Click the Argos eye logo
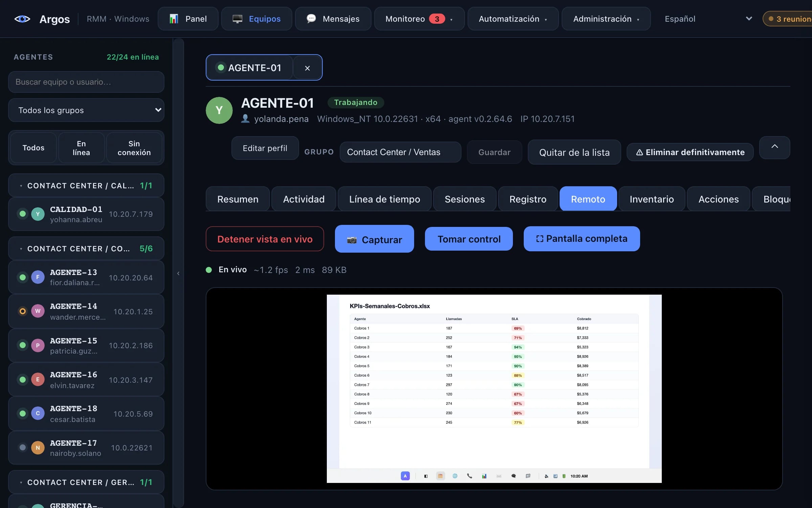This screenshot has width=812, height=508. tap(22, 19)
